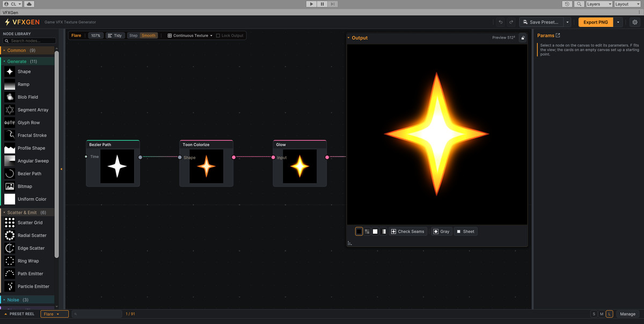Collapse the node library side panel arrow
This screenshot has height=324, width=644.
(61, 169)
